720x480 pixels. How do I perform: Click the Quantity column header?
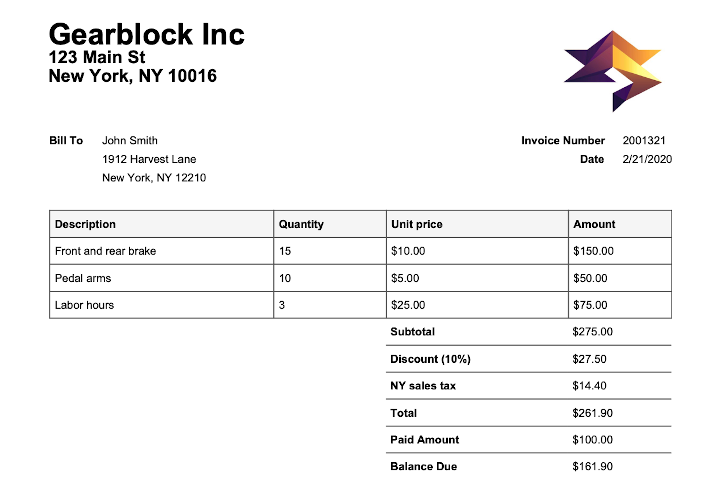click(x=330, y=224)
